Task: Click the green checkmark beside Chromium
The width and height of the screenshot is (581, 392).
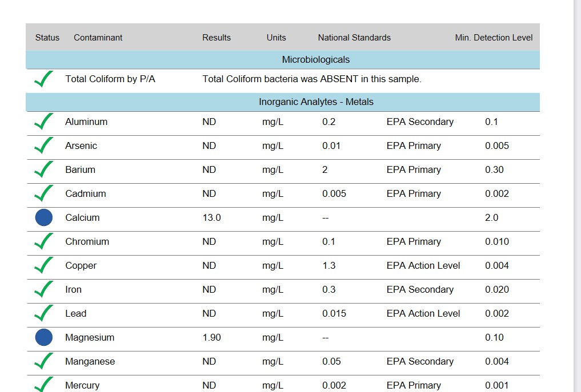Action: click(x=44, y=241)
